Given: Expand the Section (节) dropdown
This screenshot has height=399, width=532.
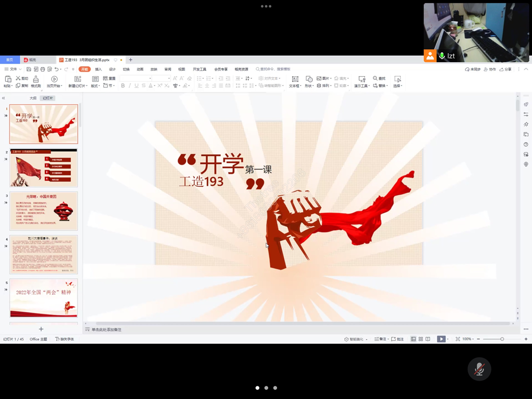Looking at the screenshot, I should pyautogui.click(x=109, y=86).
